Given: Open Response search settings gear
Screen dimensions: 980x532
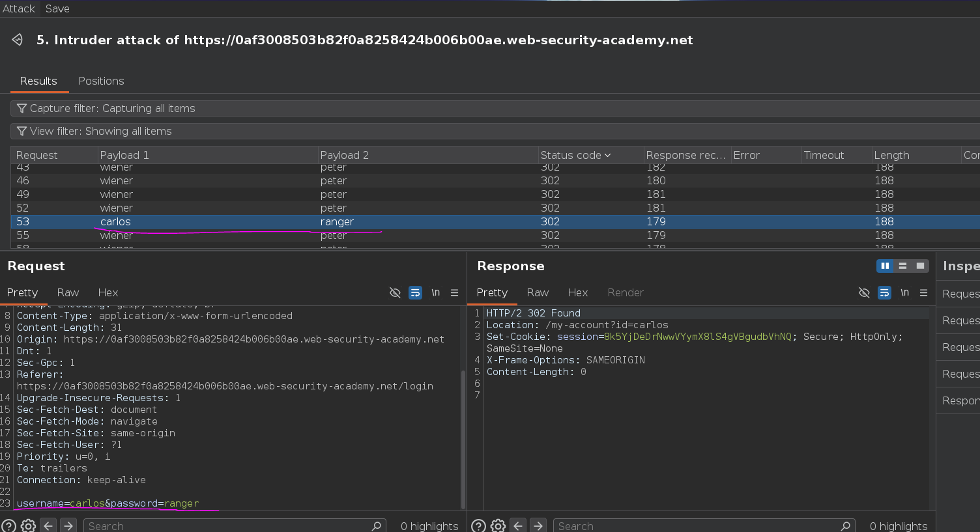Looking at the screenshot, I should (x=498, y=525).
